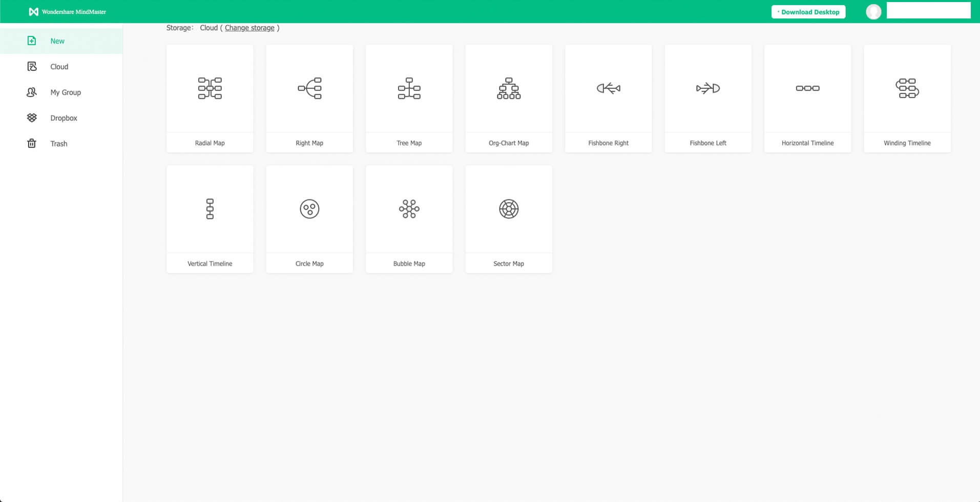Image resolution: width=980 pixels, height=502 pixels.
Task: Choose the Fishbone Left diagram icon
Action: [707, 88]
